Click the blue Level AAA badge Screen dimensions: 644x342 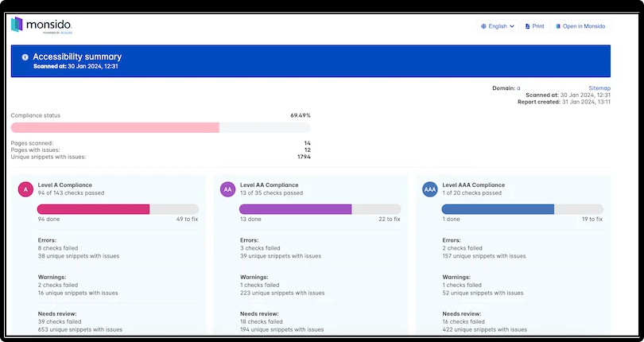click(x=430, y=189)
